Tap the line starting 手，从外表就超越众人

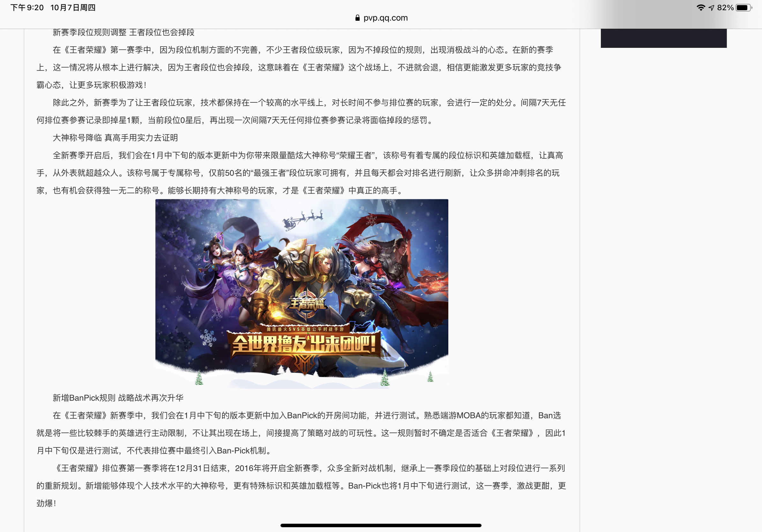(298, 173)
